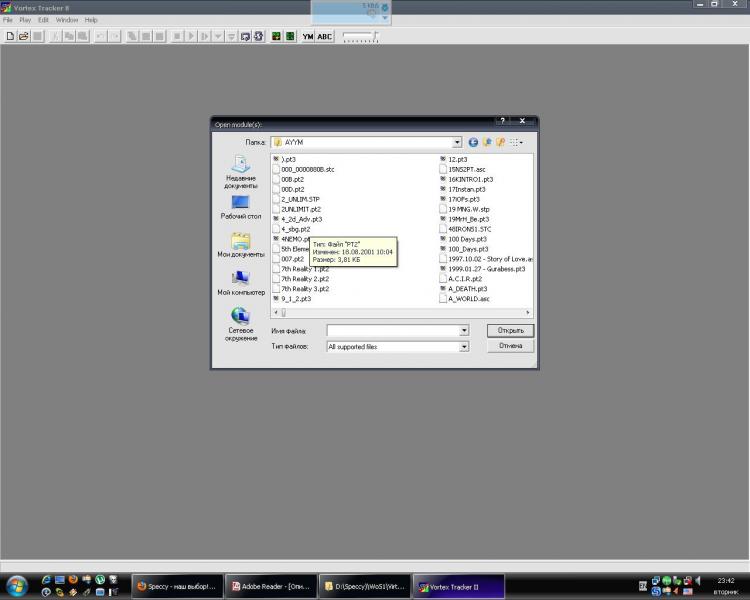The height and width of the screenshot is (600, 750).
Task: Click the Back arrow in Open dialog
Action: [474, 143]
